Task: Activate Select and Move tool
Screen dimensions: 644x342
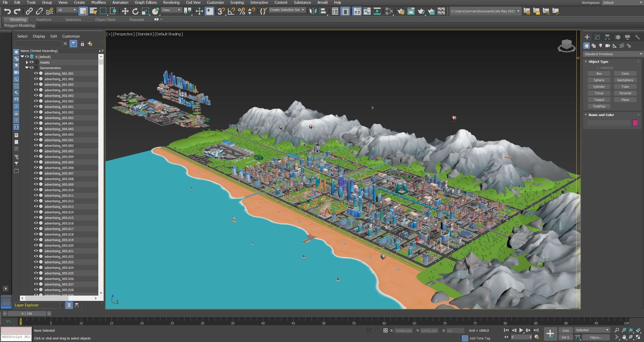Action: coord(125,11)
